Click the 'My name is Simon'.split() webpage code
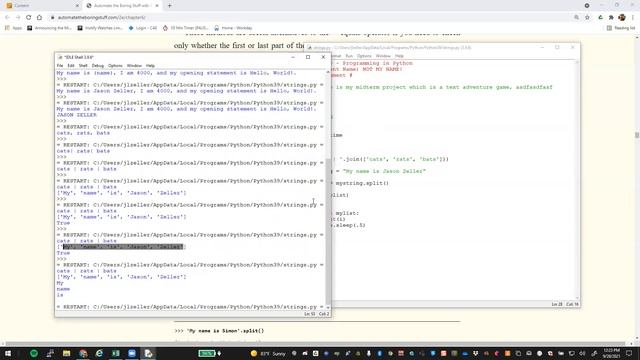This screenshot has width=640, height=360. pos(225,331)
